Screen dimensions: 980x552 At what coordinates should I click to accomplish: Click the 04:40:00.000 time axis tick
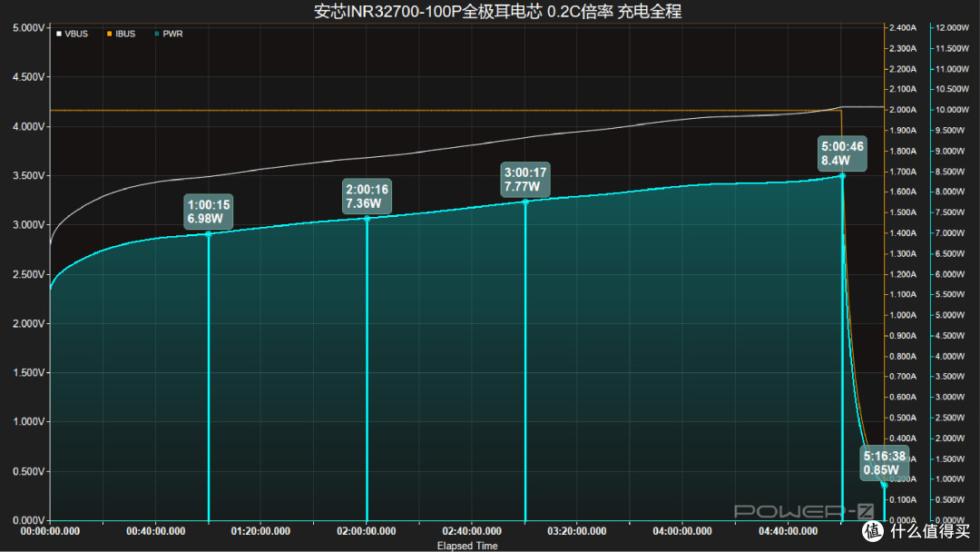789,531
